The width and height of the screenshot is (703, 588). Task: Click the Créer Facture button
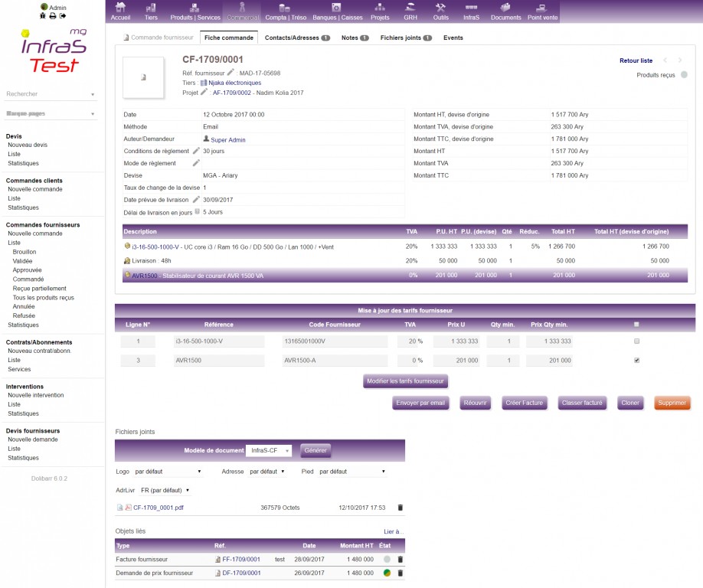point(523,403)
